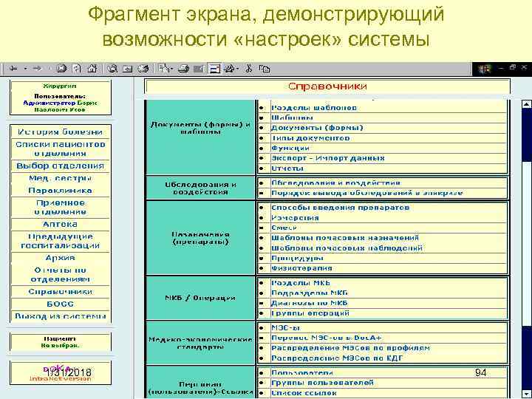532x399 pixels.
Task: Select Выбор отделения in the sidebar
Action: (60, 166)
